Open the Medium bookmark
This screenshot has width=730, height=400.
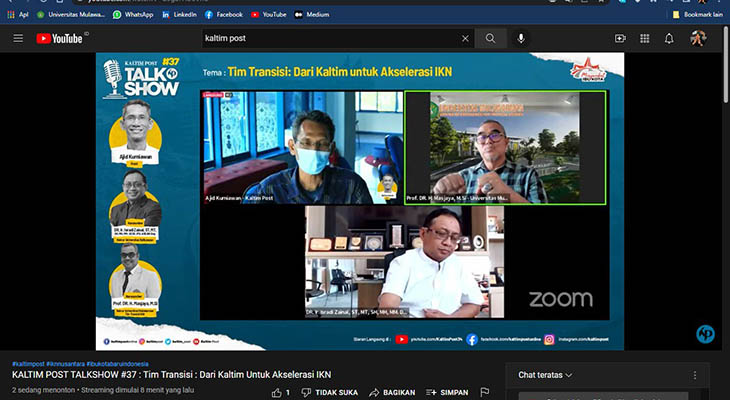(x=312, y=14)
